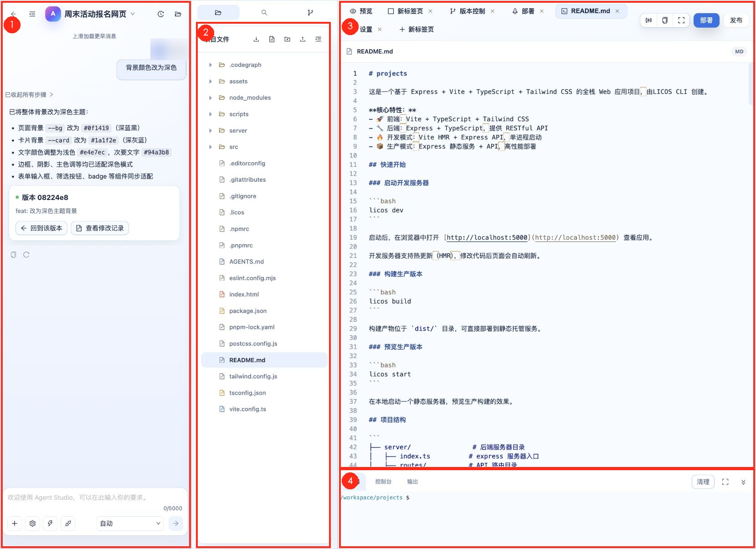Switch to the 部署 tab
756x549 pixels.
pos(524,11)
